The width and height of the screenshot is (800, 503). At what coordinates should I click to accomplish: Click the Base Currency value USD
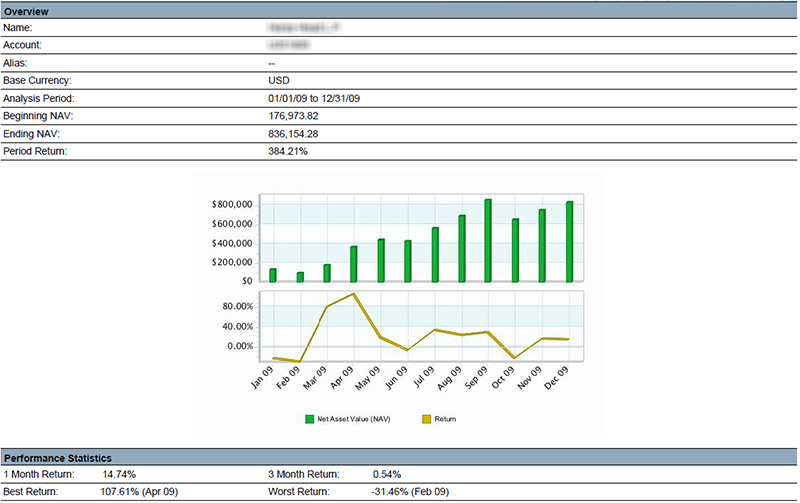click(279, 81)
